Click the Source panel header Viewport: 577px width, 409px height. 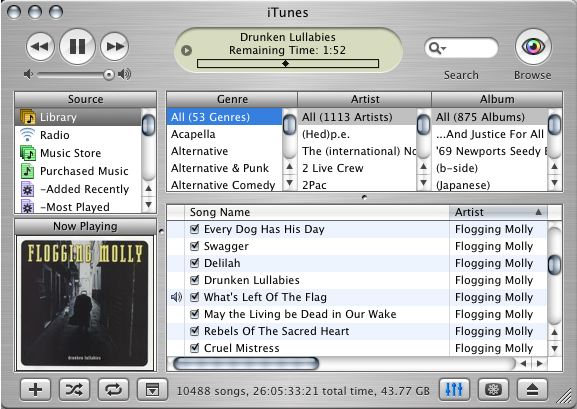[x=85, y=99]
